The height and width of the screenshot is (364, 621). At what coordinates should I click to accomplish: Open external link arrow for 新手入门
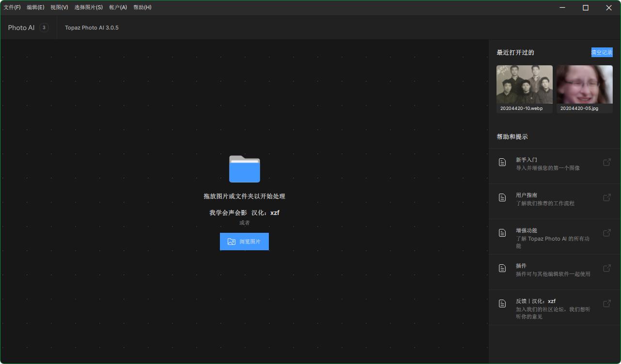click(x=606, y=162)
